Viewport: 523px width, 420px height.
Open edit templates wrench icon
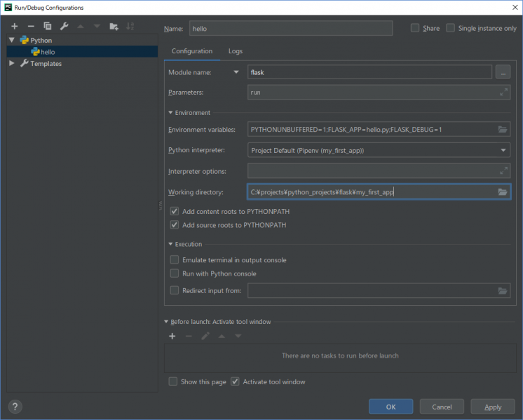[64, 26]
